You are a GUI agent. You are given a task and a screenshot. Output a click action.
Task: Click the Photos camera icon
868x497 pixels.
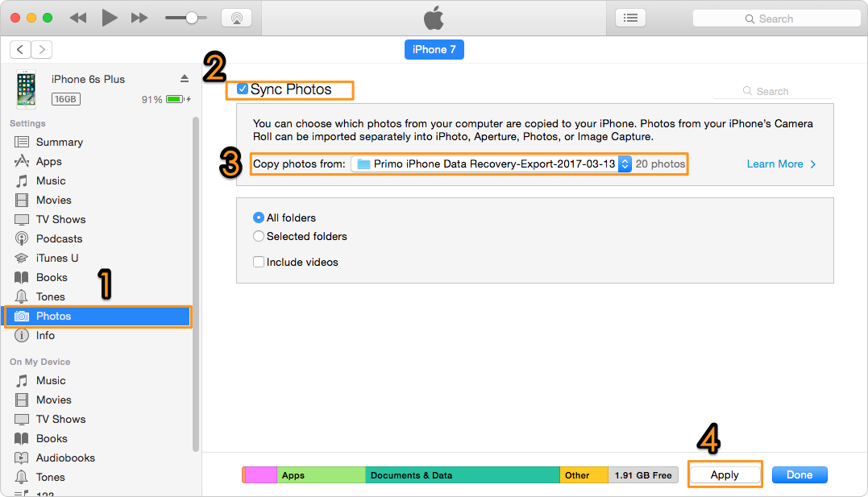coord(22,316)
